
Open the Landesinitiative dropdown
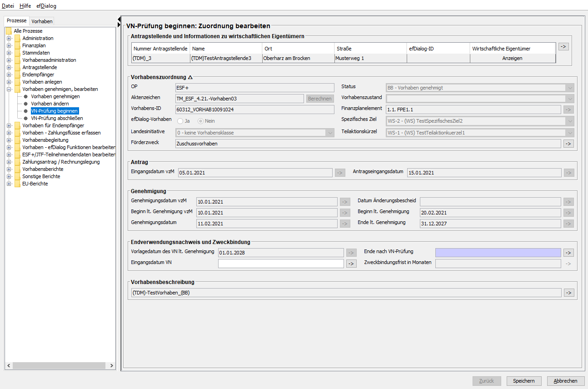[x=330, y=133]
